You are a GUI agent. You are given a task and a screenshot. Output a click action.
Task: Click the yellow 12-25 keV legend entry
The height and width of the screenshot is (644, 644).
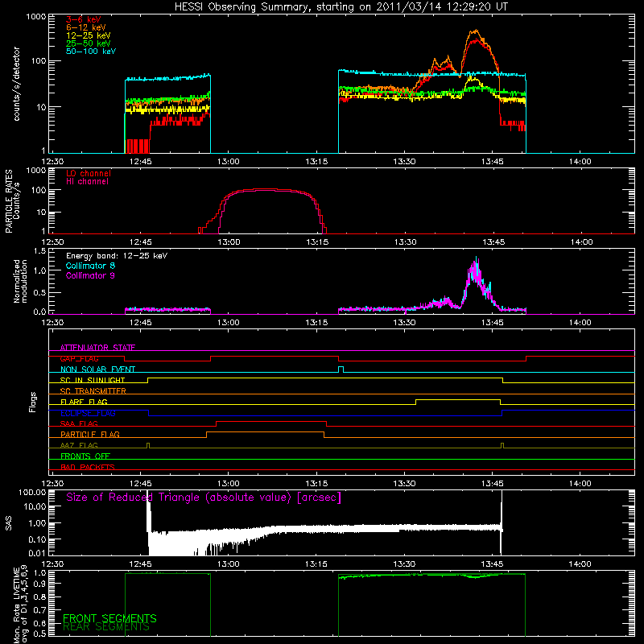click(88, 35)
